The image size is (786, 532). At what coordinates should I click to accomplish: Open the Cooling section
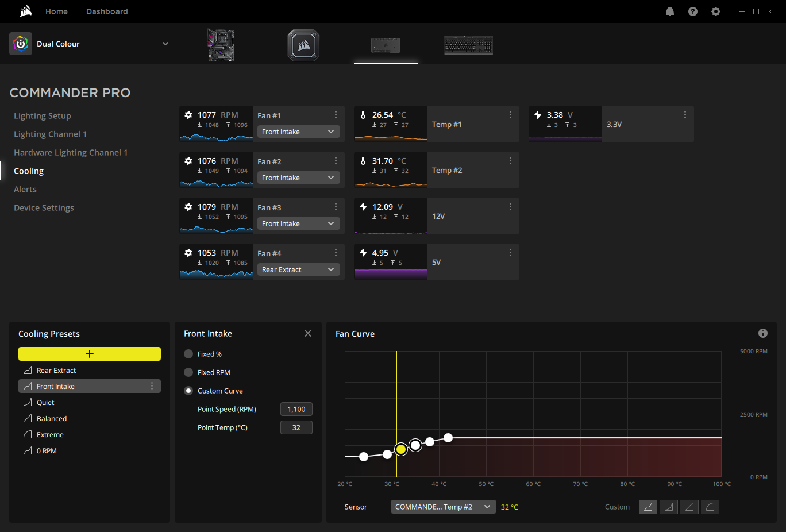point(29,171)
